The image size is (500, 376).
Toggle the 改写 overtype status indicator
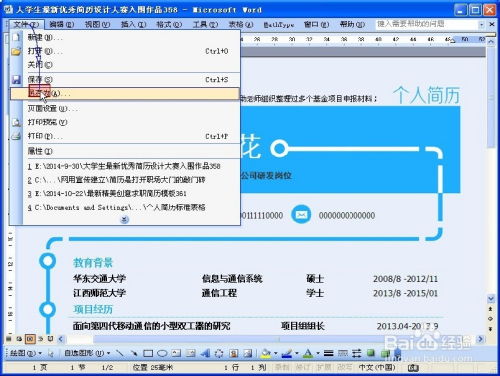[344, 367]
